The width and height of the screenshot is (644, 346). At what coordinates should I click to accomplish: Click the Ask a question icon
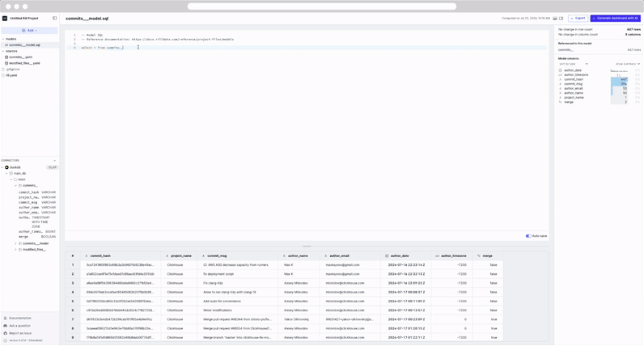pos(6,326)
